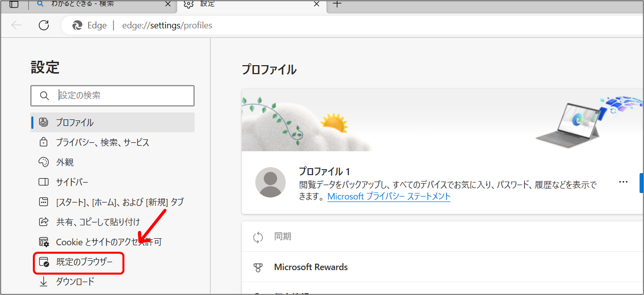Click the Cookie settings icon
The image size is (644, 295).
(x=44, y=242)
